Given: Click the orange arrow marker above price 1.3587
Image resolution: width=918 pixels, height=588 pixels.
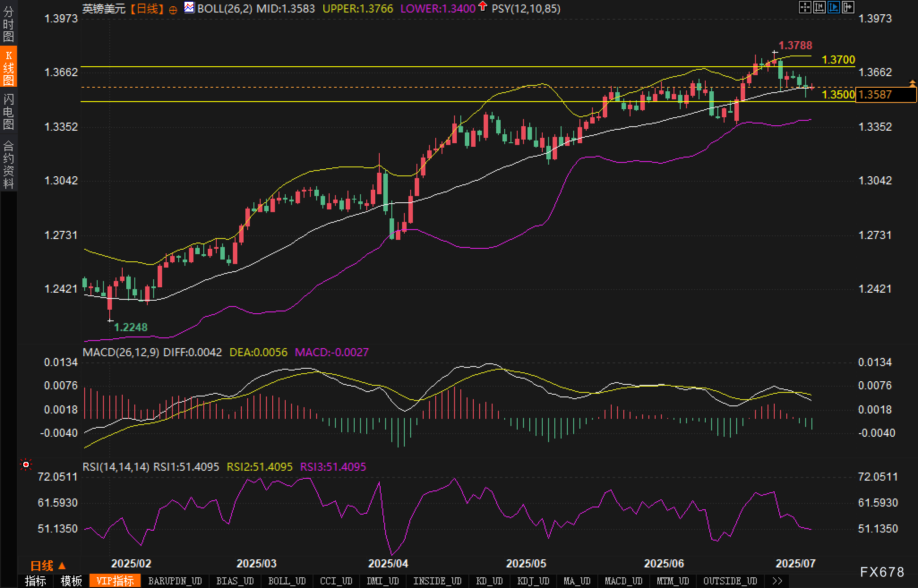Looking at the screenshot, I should click(913, 83).
